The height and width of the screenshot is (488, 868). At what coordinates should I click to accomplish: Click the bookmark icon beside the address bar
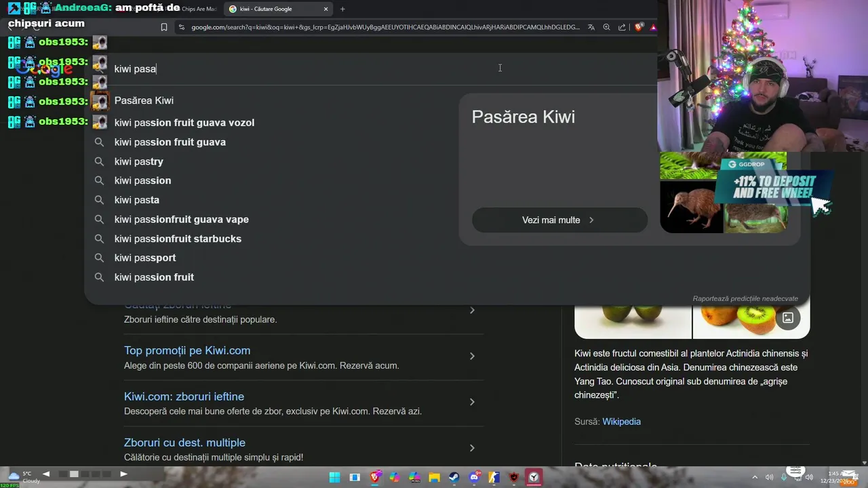[164, 27]
